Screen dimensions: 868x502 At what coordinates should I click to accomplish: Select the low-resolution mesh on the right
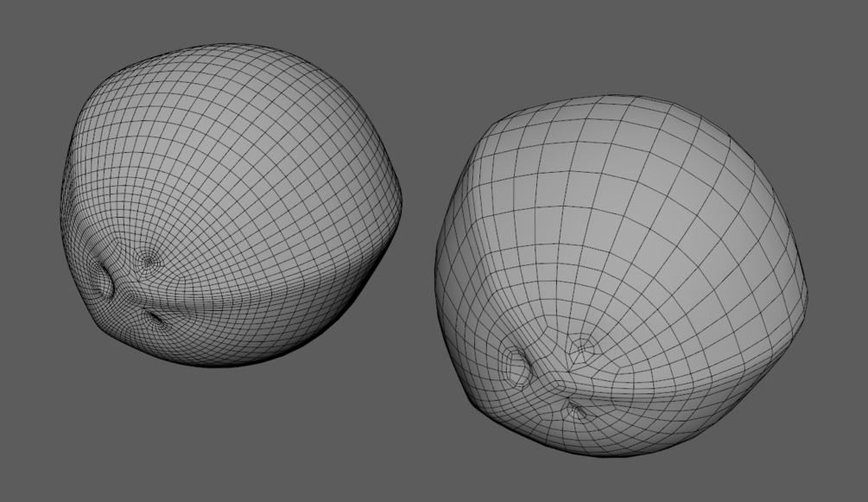621,276
